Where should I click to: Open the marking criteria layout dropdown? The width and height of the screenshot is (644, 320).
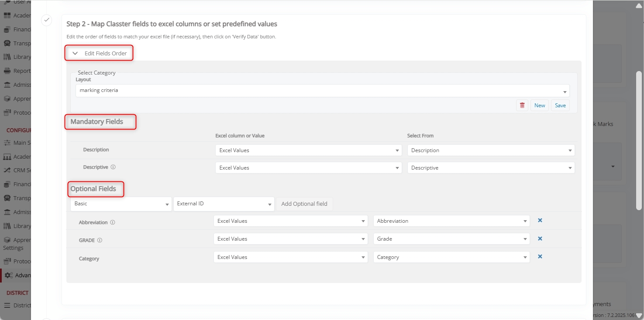pyautogui.click(x=322, y=91)
